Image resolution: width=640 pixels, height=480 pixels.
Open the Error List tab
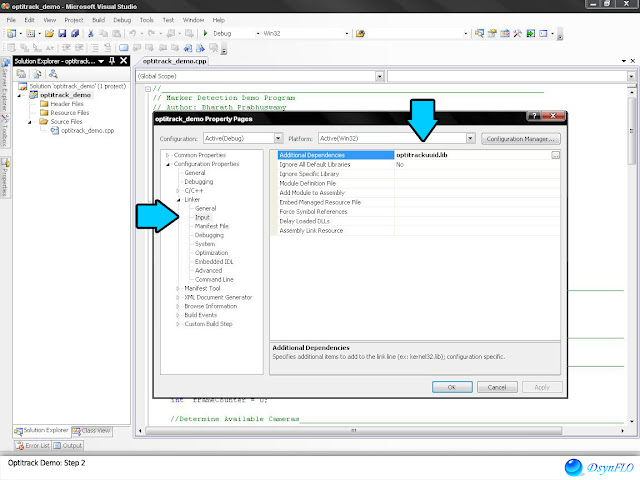click(x=33, y=445)
